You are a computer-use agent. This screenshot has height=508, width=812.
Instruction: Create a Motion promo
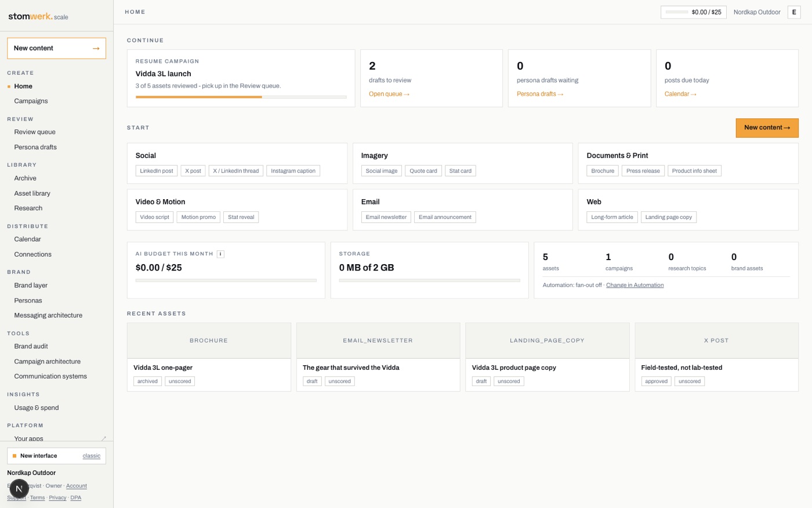[198, 217]
